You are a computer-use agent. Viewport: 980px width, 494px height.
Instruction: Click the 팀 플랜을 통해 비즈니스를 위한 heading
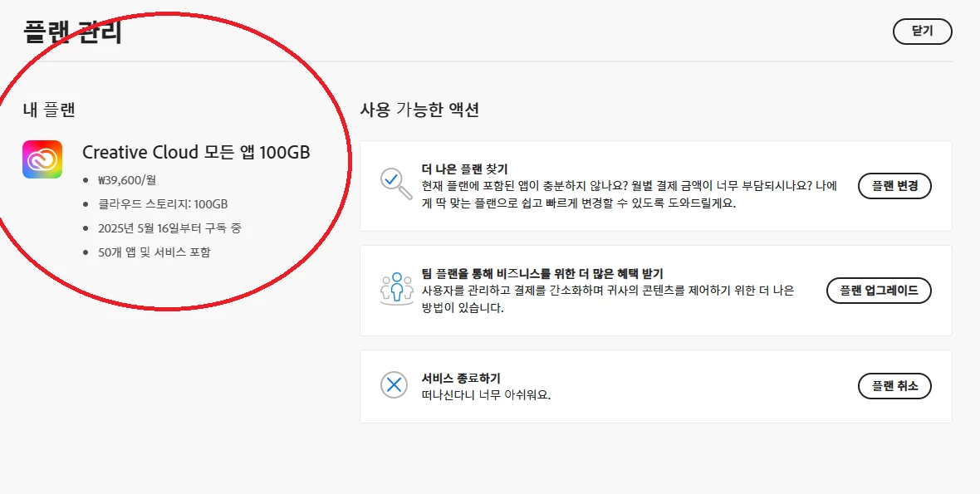(542, 273)
